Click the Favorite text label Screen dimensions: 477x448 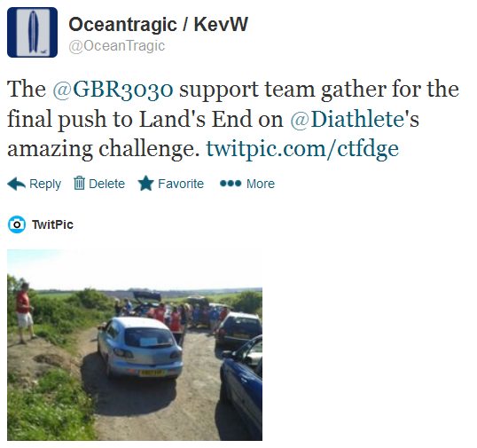(181, 184)
